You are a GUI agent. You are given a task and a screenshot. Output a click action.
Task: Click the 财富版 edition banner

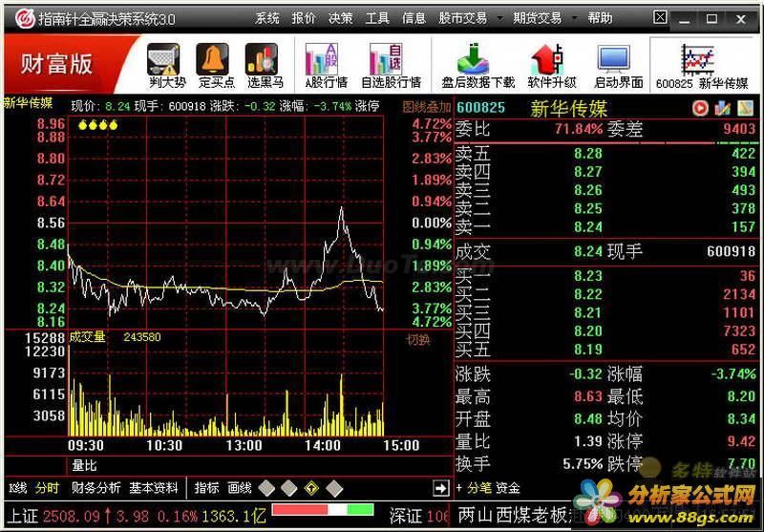(56, 64)
